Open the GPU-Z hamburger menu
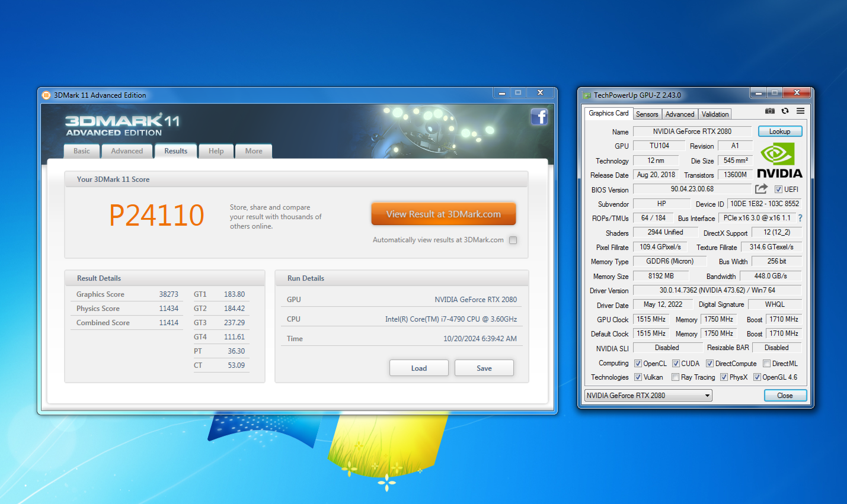 coord(801,111)
